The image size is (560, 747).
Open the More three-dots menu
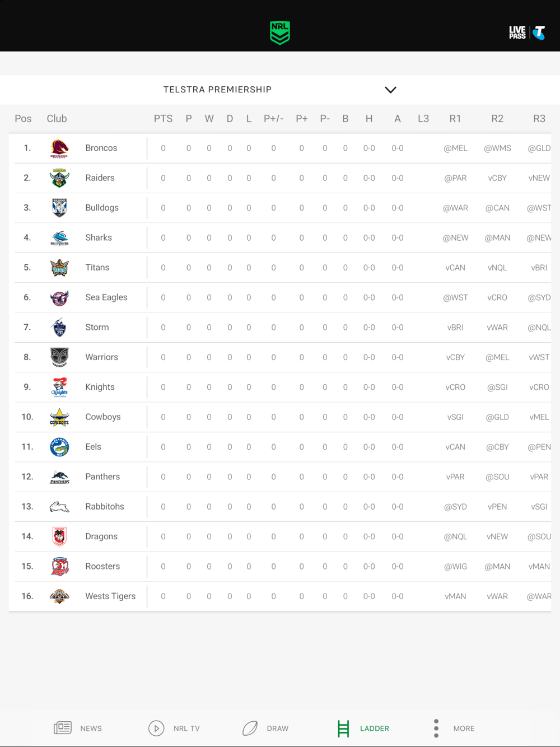pyautogui.click(x=436, y=728)
